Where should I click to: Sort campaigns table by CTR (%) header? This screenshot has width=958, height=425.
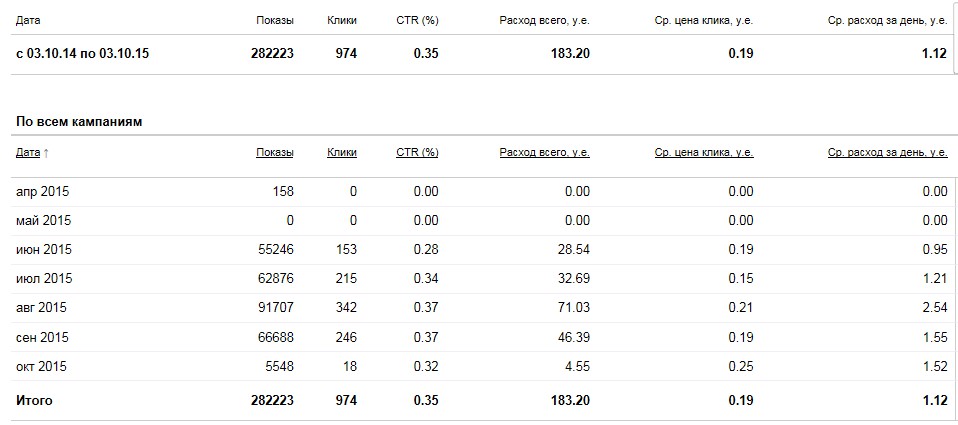pos(417,152)
